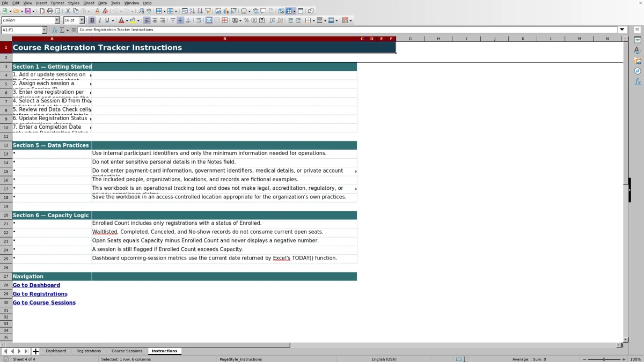The width and height of the screenshot is (644, 362).
Task: Expand the formula bar with its arrow
Action: [x=623, y=29]
